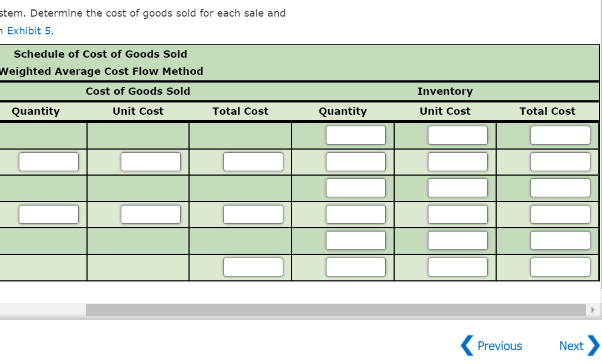Select the Total Cost field in the second sale row
This screenshot has width=602, height=364.
[x=253, y=214]
